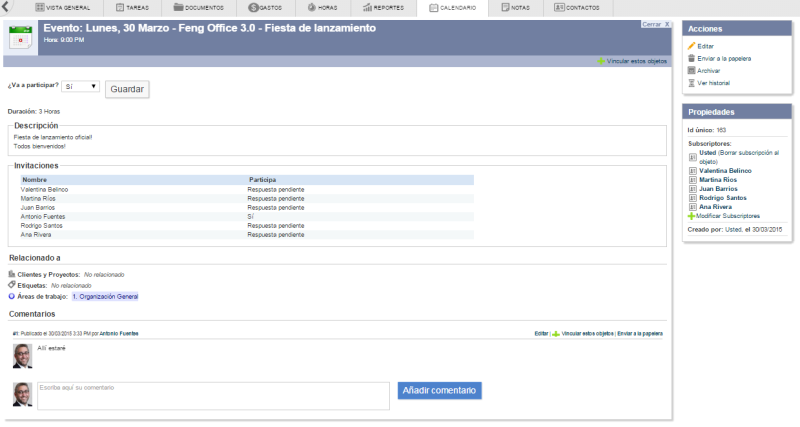The image size is (800, 427).
Task: Click the green plus beside Modificar Subscriptores
Action: coord(691,216)
